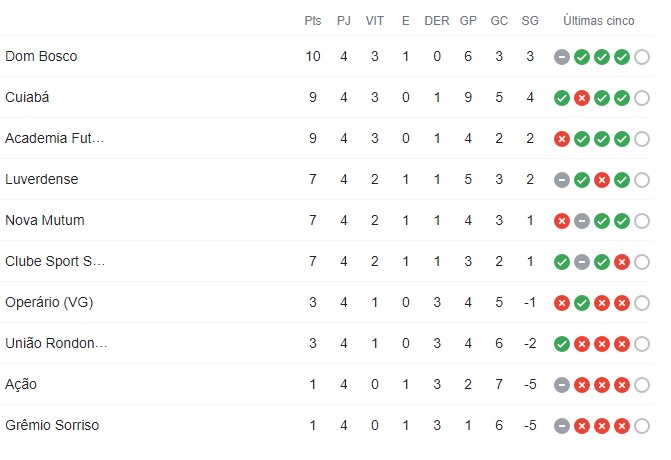Select the Luverdense team name
Image resolution: width=671 pixels, height=460 pixels.
pos(42,180)
